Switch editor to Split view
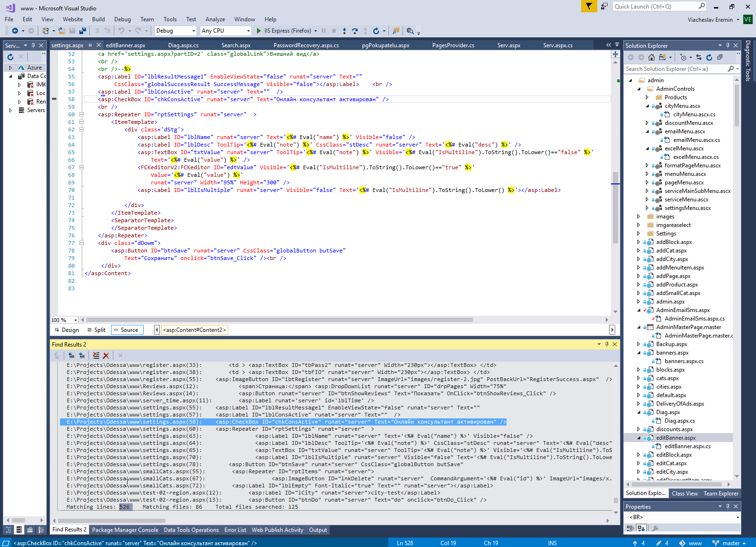The image size is (756, 547). [x=97, y=330]
